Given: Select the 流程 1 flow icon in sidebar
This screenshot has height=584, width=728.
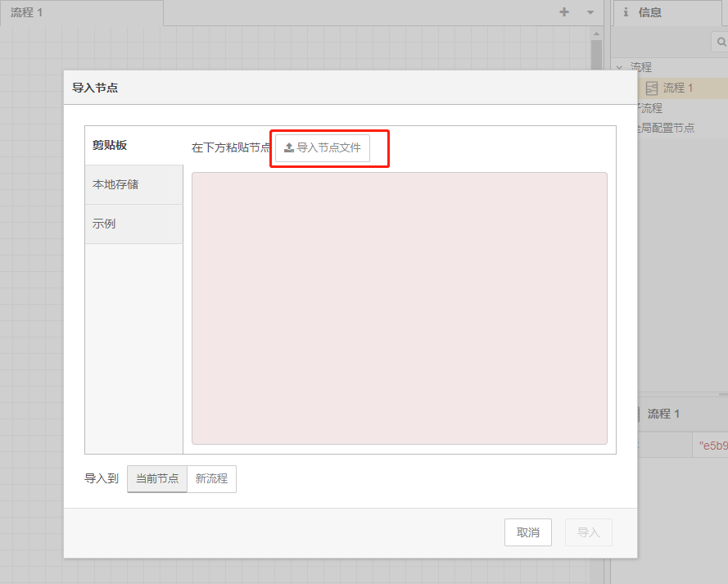Looking at the screenshot, I should 651,88.
